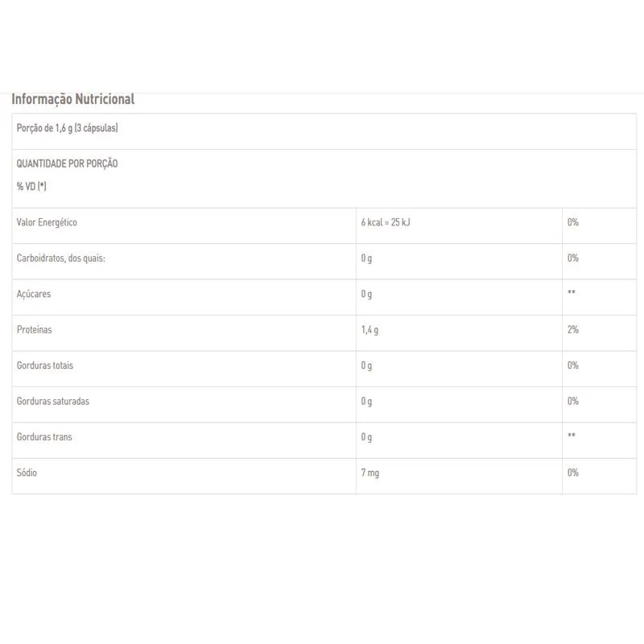This screenshot has height=644, width=644.
Task: Click the 0% value in Sódio row
Action: [x=573, y=473]
